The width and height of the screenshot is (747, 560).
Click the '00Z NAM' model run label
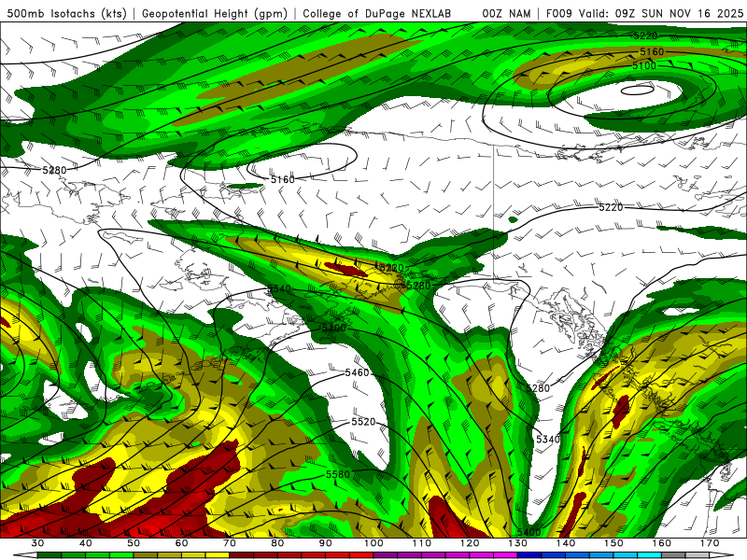point(506,13)
